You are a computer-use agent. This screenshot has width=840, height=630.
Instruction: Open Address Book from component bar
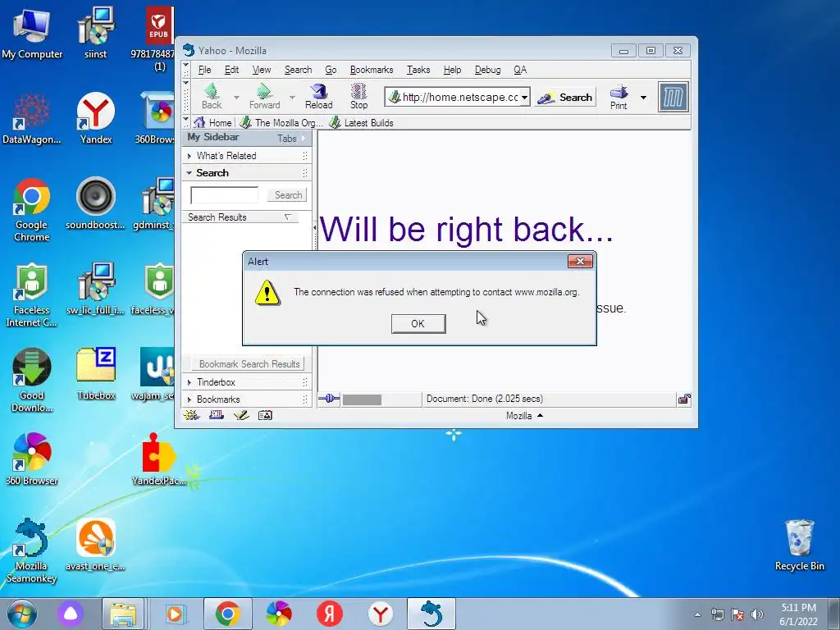click(265, 415)
